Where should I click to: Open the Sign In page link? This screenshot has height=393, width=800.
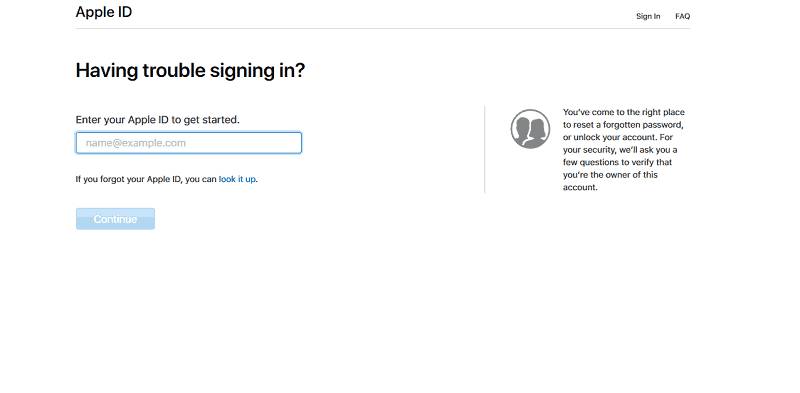coord(648,16)
